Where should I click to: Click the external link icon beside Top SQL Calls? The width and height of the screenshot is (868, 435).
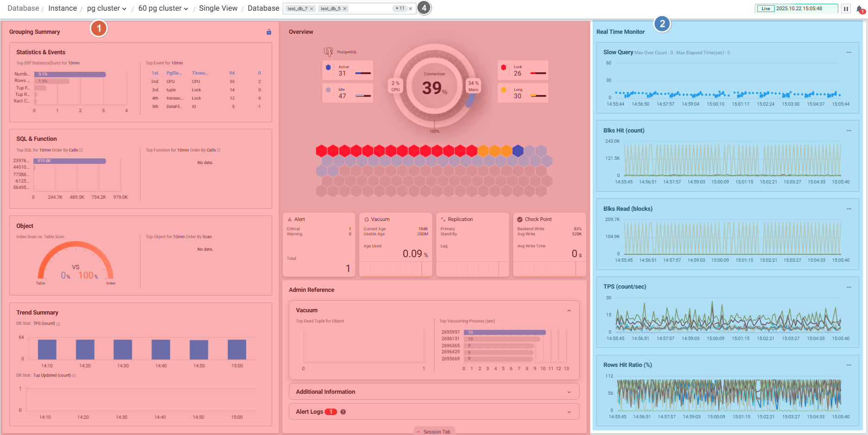tap(81, 150)
